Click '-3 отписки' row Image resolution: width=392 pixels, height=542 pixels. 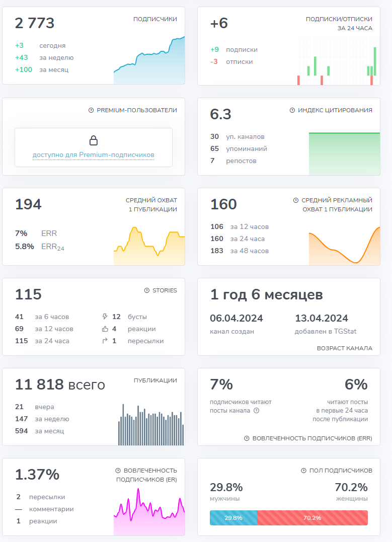pos(231,62)
